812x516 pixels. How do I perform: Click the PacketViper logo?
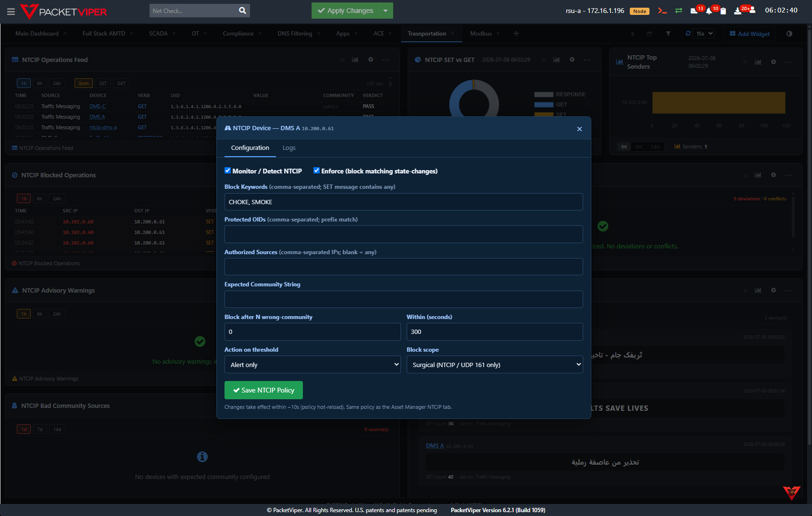[63, 11]
